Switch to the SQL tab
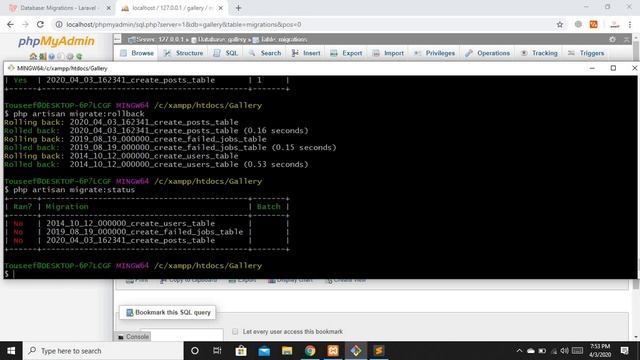 pos(226,53)
